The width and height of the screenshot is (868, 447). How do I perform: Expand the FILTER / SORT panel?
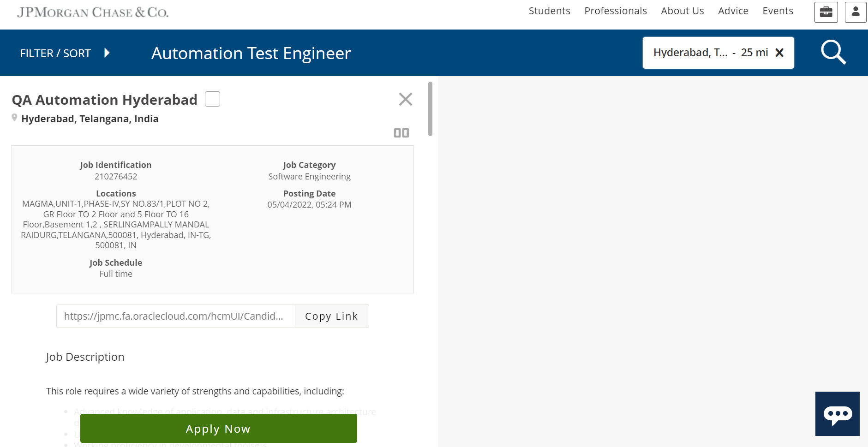pyautogui.click(x=65, y=53)
